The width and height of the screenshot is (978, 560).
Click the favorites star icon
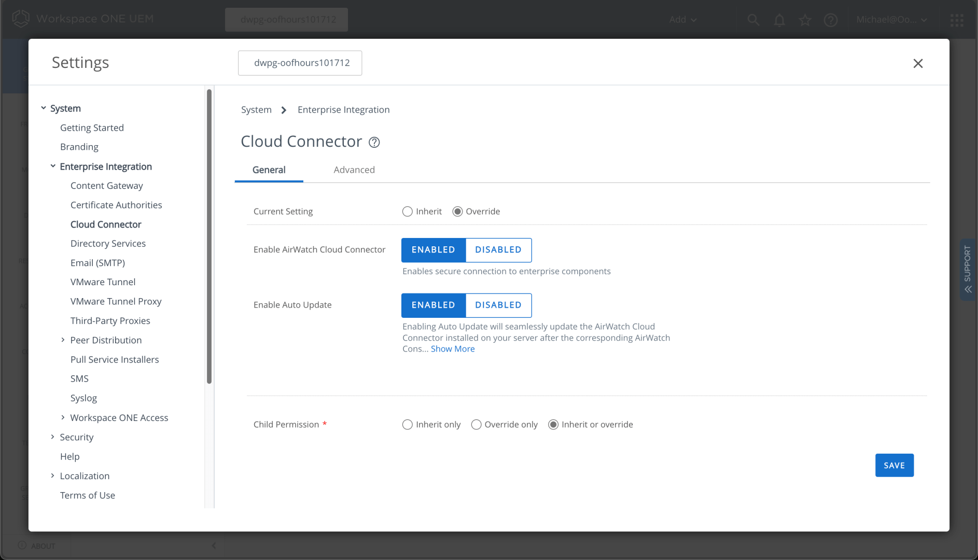click(x=805, y=20)
